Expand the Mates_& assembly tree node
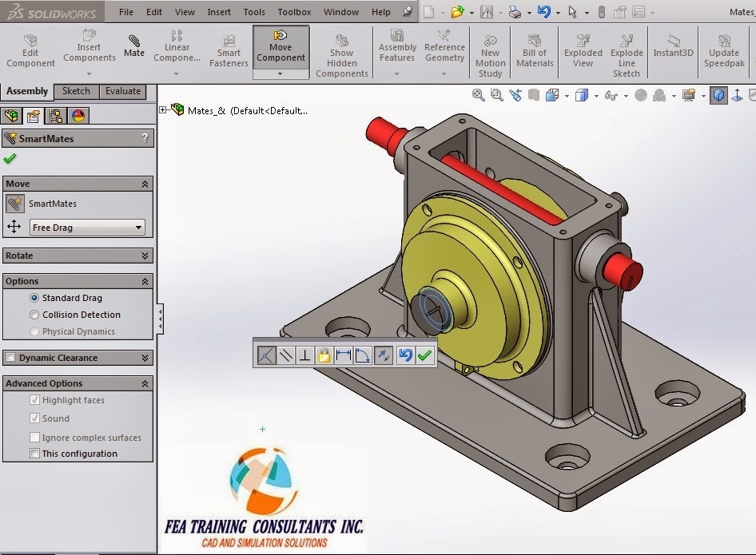This screenshot has width=756, height=555. (163, 110)
